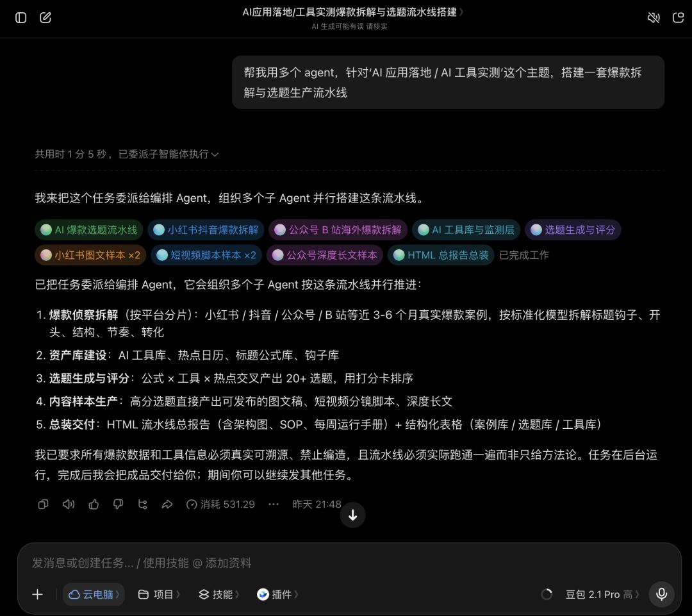Click the branch conversation icon
692x616 pixels.
coord(142,504)
